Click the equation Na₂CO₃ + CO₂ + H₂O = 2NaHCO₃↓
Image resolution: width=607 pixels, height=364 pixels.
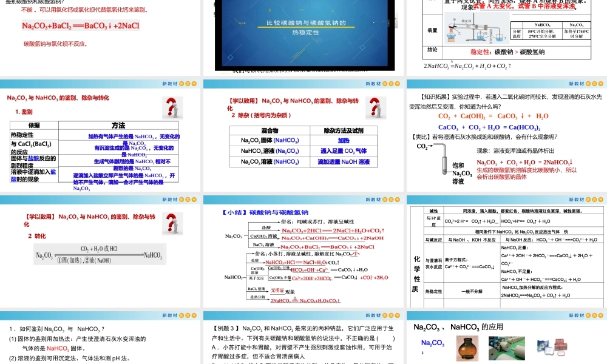[x=524, y=162]
